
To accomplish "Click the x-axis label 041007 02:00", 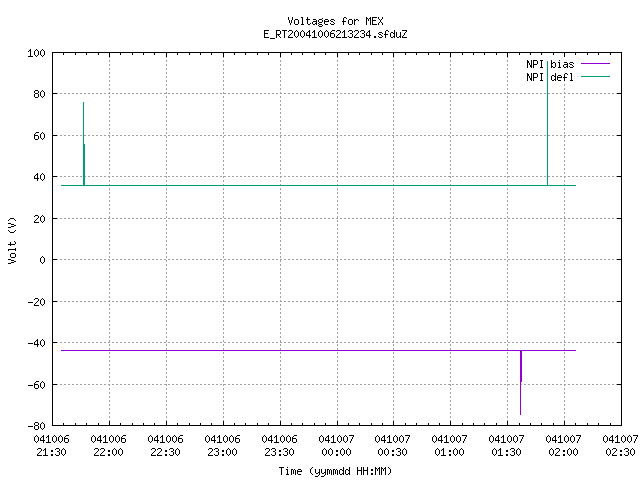I will click(x=563, y=446).
